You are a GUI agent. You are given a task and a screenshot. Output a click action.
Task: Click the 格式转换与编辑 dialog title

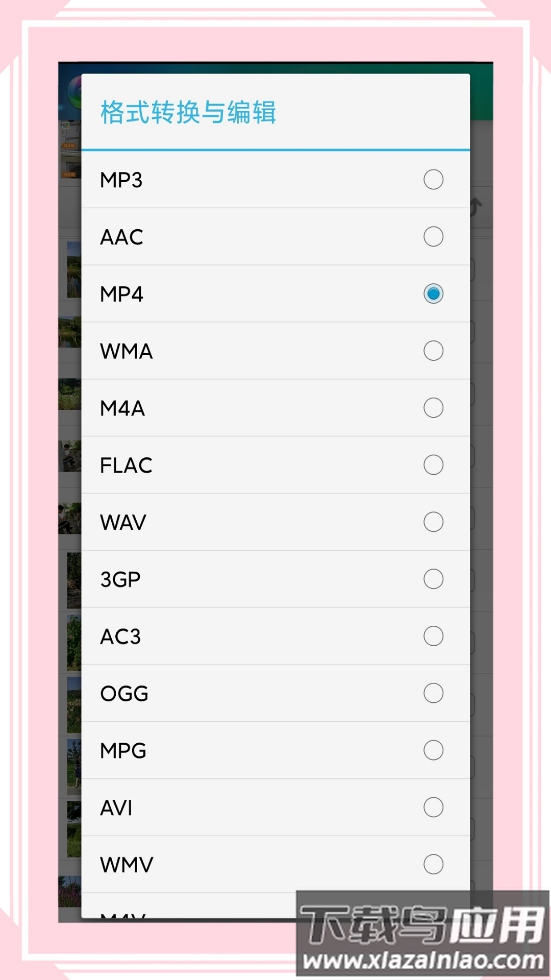(188, 112)
